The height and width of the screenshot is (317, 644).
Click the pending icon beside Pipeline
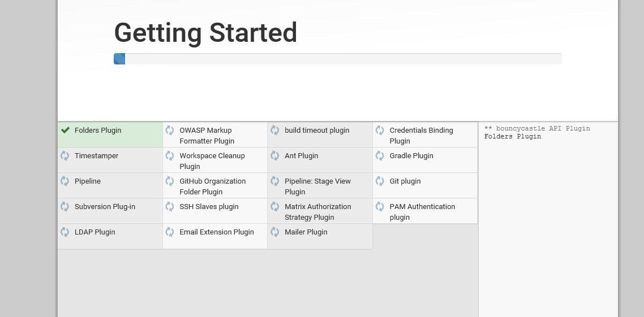coord(65,181)
